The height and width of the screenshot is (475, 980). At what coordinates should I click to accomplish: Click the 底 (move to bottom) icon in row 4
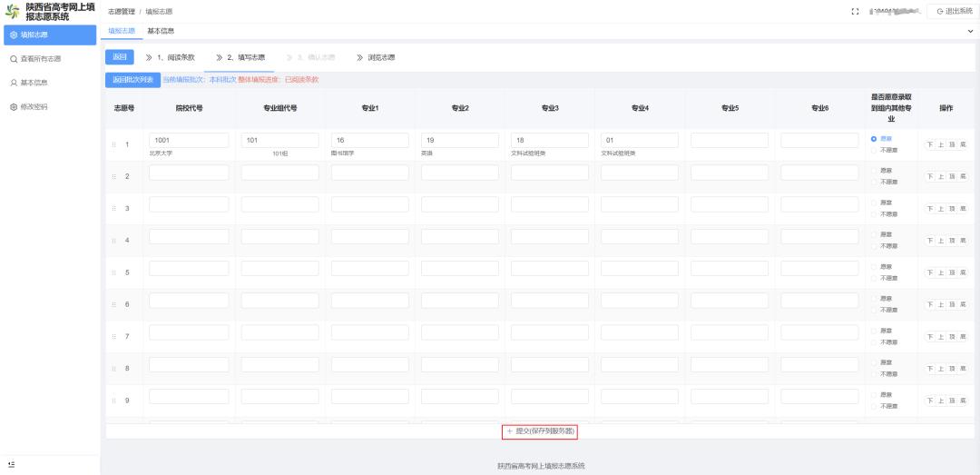pos(963,241)
